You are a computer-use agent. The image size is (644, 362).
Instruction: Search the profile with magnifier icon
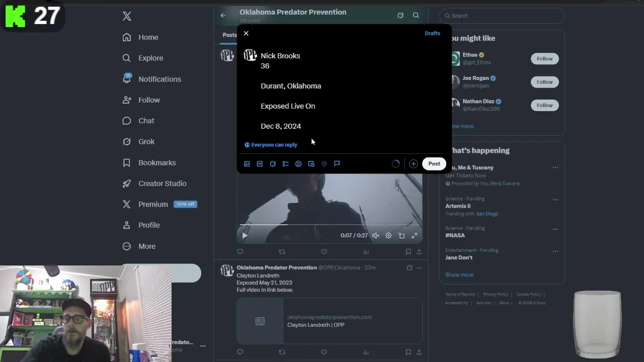pos(416,16)
